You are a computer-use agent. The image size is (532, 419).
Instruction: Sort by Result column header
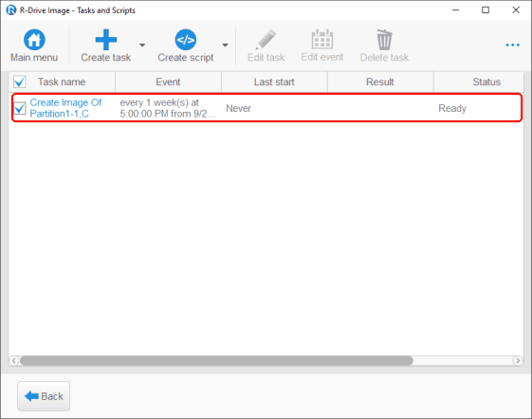coord(380,82)
